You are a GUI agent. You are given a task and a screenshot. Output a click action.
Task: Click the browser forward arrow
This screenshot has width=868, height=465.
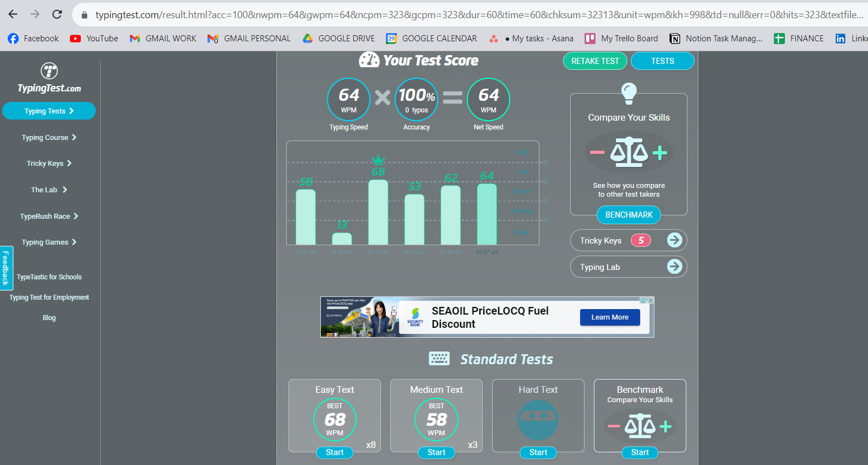click(x=35, y=14)
